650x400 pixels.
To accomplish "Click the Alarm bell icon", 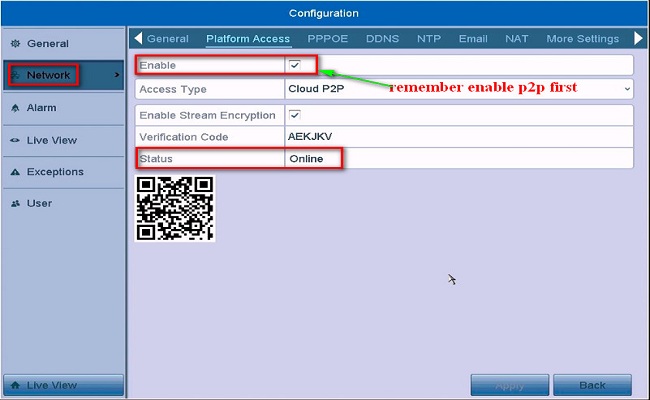I will point(15,108).
